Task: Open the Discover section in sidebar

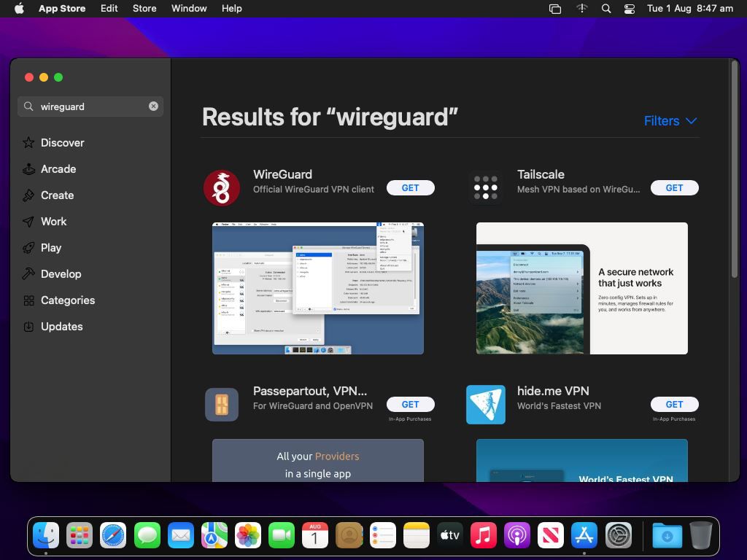Action: click(63, 142)
